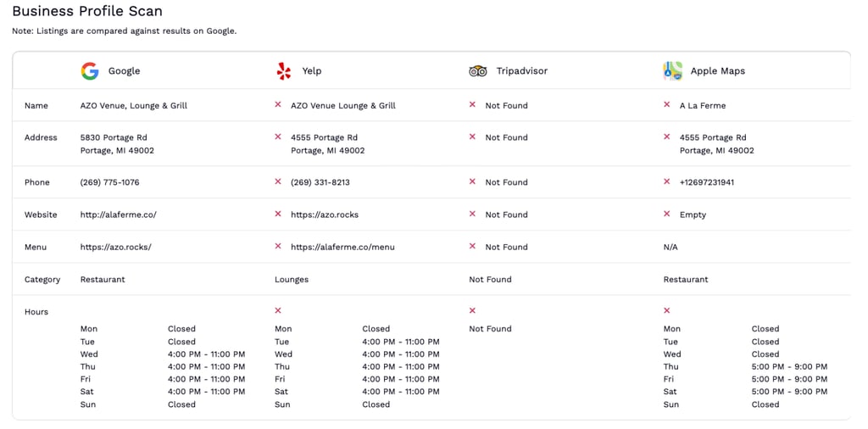Click Yelp phone (269) 331-8213
This screenshot has width=868, height=429.
[320, 182]
